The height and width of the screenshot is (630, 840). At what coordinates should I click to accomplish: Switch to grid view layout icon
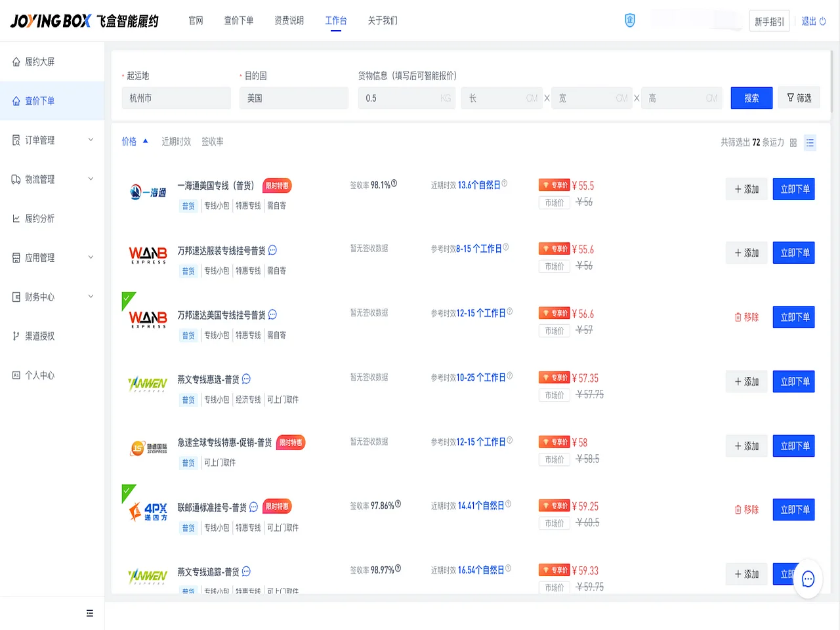[x=794, y=142]
